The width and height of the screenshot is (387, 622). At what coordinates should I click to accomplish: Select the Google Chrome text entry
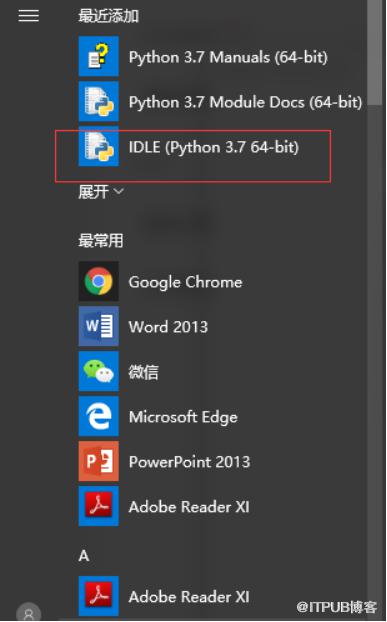[x=185, y=282]
